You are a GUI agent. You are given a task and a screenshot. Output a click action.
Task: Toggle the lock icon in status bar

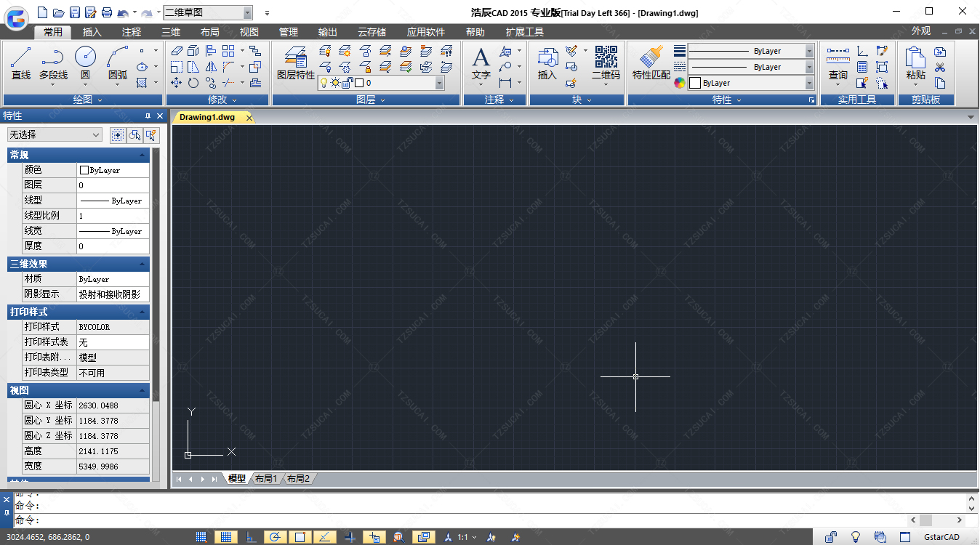point(830,537)
